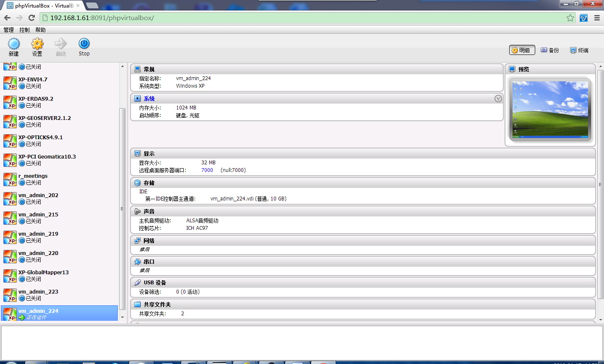Click the blue browser extension icon
The height and width of the screenshot is (364, 604).
click(583, 18)
